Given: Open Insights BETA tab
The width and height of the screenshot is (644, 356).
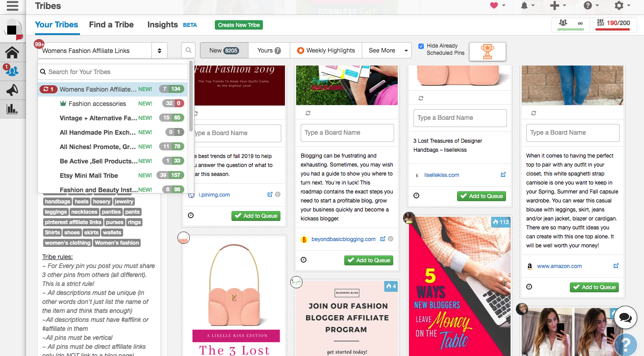Looking at the screenshot, I should click(172, 25).
